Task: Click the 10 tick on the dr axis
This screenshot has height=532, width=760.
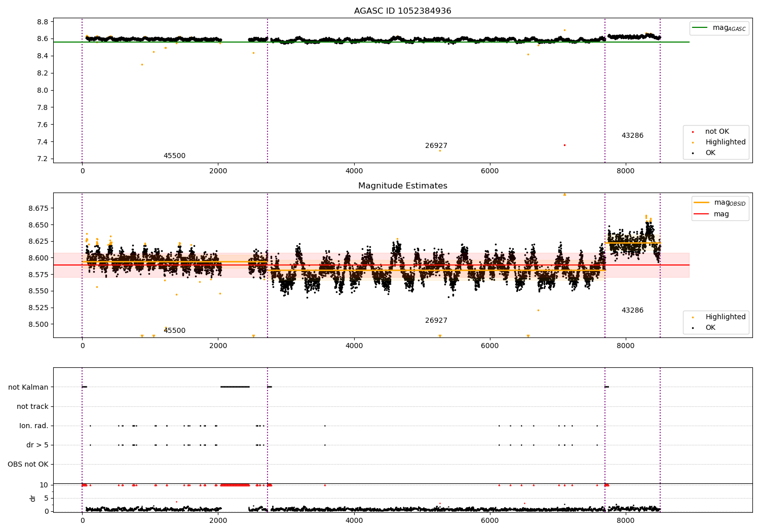Action: point(44,485)
